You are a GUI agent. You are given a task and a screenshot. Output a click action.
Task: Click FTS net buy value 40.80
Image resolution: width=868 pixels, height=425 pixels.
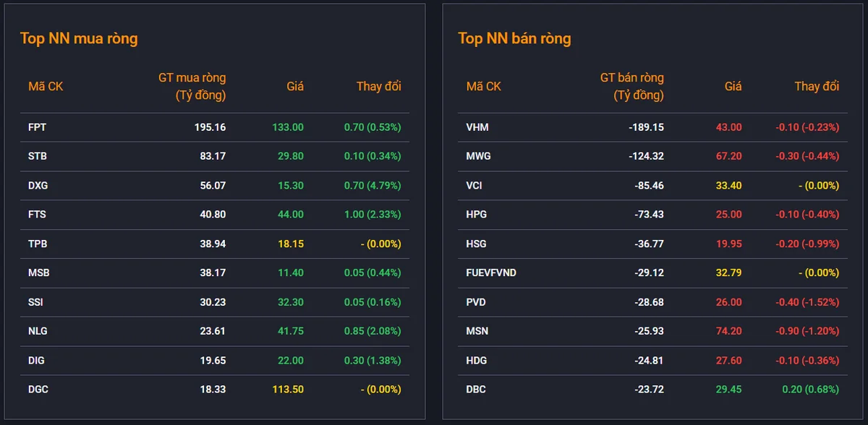(213, 215)
